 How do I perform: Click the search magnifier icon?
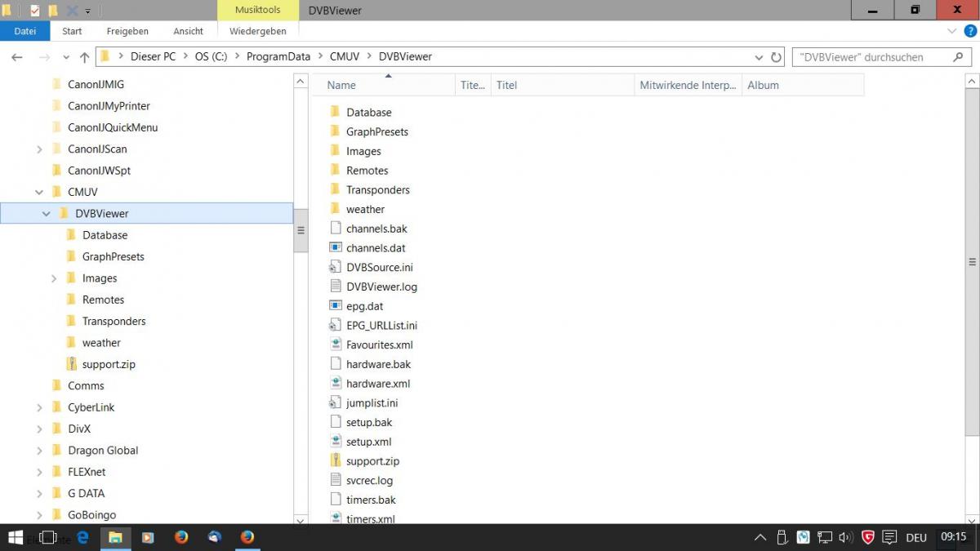click(958, 57)
